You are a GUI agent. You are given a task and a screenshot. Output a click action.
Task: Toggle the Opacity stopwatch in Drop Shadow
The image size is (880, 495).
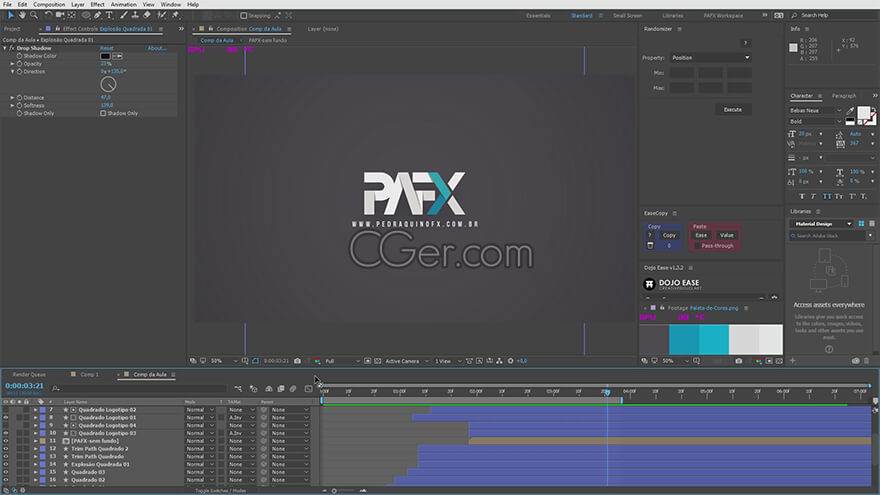tap(20, 64)
